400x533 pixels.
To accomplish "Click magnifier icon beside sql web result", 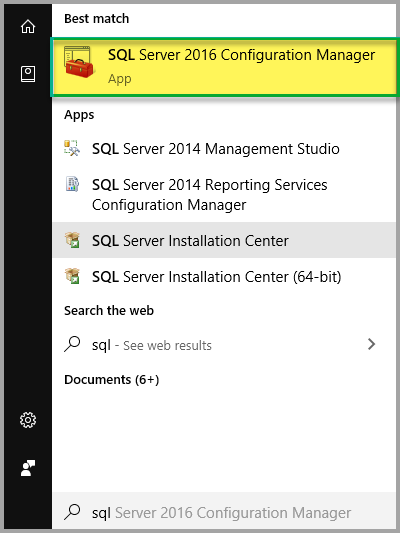I will pyautogui.click(x=72, y=344).
